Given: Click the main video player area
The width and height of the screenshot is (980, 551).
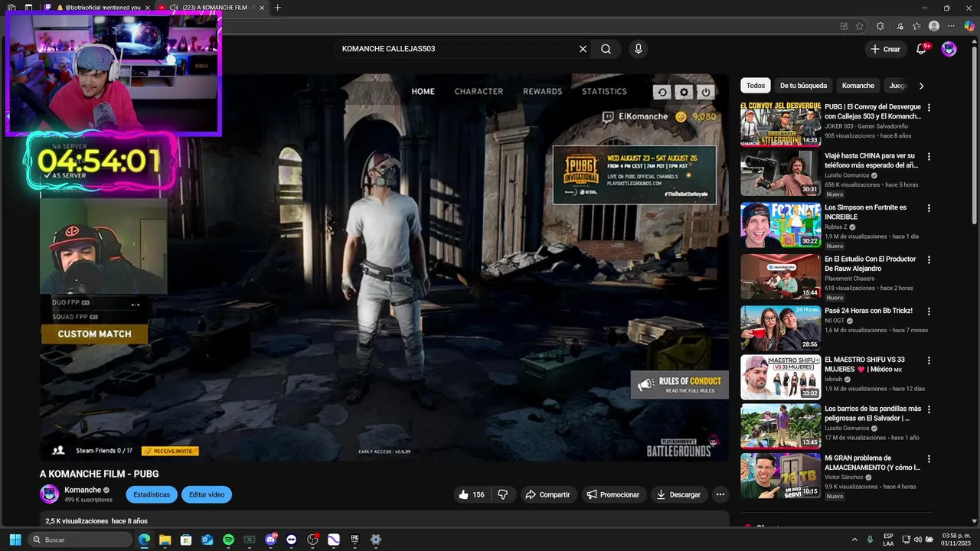Looking at the screenshot, I should [x=384, y=267].
